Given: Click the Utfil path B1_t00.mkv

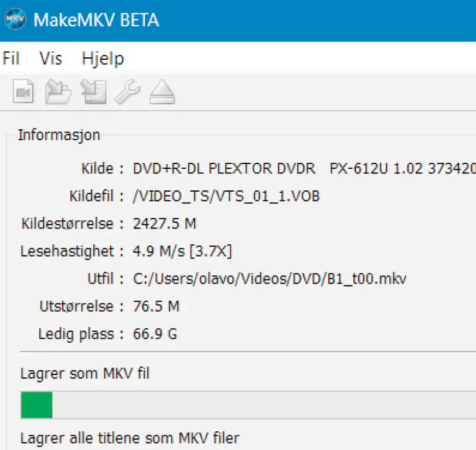Looking at the screenshot, I should (270, 278).
